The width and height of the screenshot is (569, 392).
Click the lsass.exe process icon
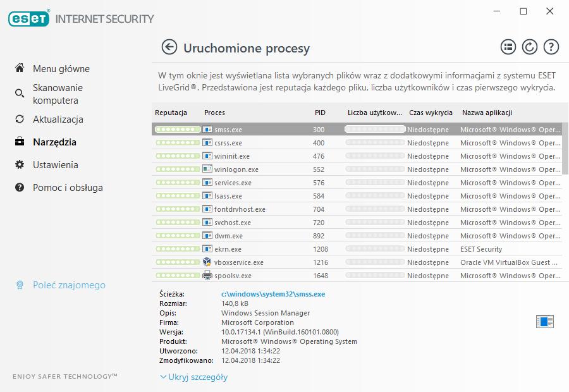(x=207, y=195)
